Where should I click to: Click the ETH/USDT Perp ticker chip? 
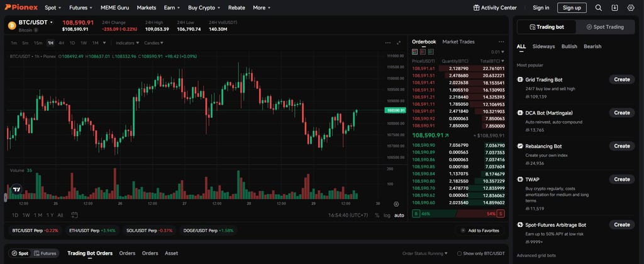(92, 231)
